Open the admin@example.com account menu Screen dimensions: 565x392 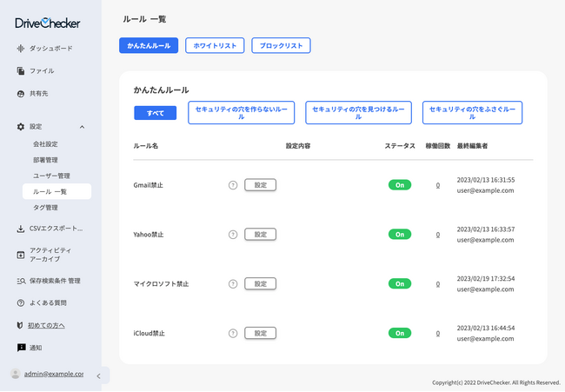pos(53,374)
